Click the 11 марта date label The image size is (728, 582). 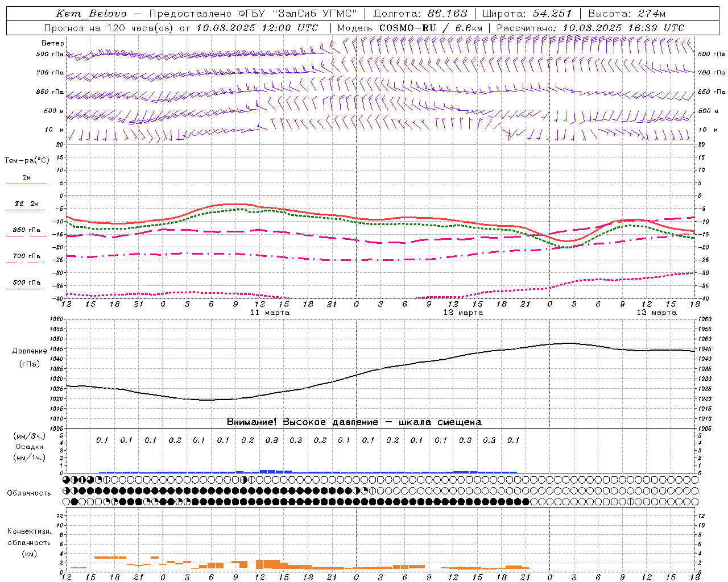(270, 313)
